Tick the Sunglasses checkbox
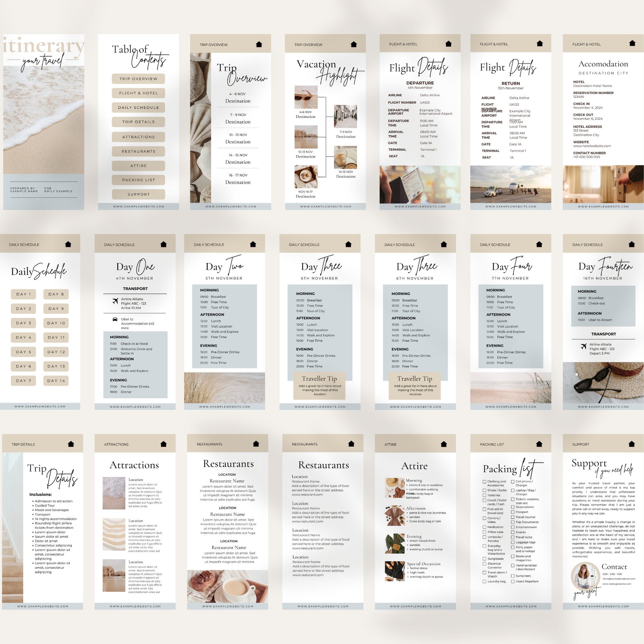 [484, 559]
